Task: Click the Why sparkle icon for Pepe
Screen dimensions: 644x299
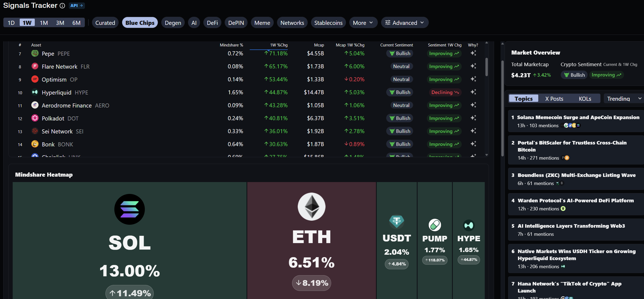Action: pos(473,53)
